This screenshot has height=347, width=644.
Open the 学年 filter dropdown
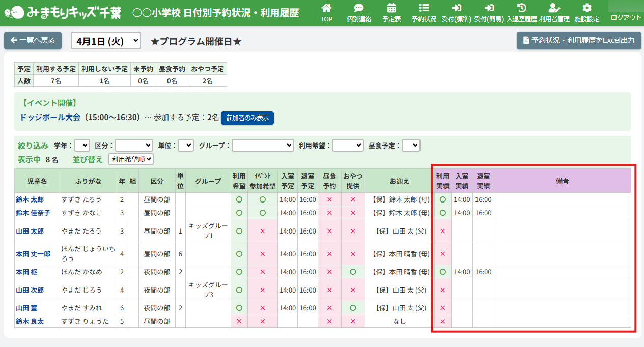[82, 146]
